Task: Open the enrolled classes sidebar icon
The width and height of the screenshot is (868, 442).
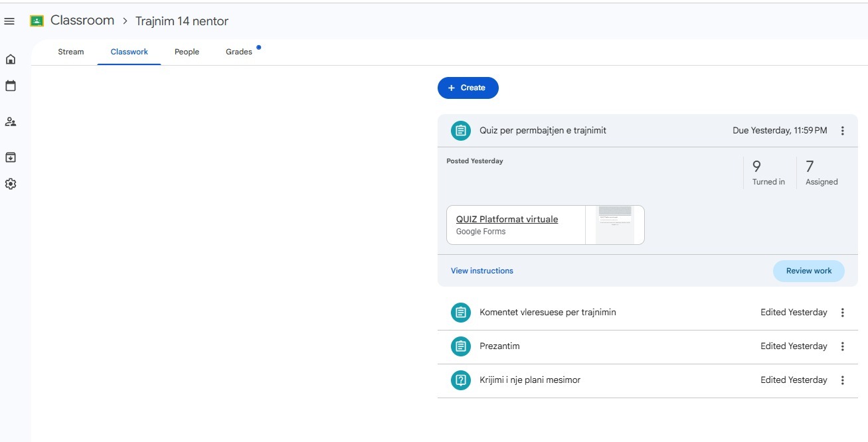Action: tap(11, 122)
